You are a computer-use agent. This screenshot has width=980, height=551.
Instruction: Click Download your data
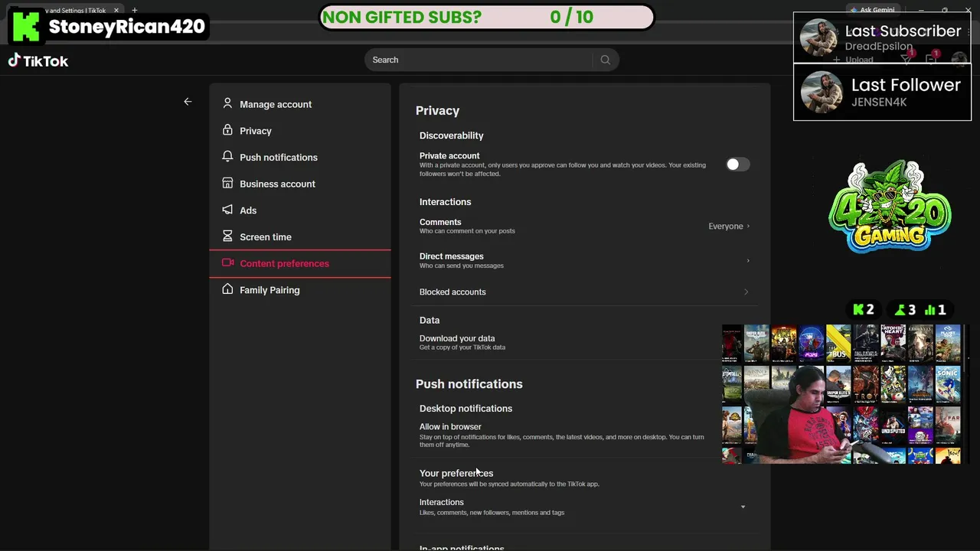pos(457,338)
